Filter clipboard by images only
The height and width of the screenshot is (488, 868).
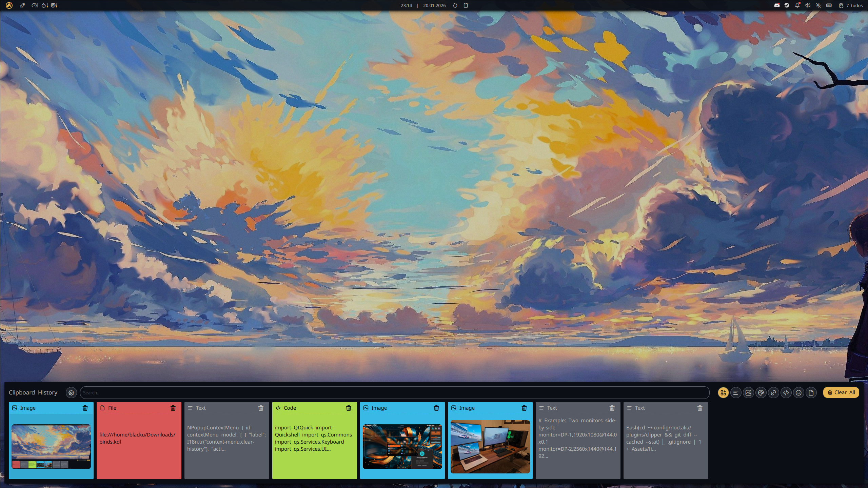748,392
